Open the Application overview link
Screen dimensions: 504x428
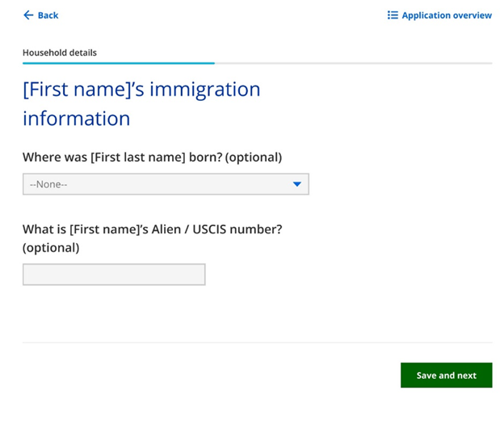[446, 15]
